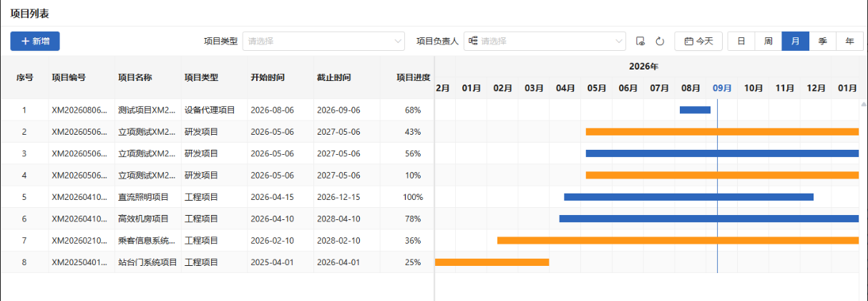Select the 高效机房项目 row
This screenshot has height=301, width=868.
tap(217, 219)
